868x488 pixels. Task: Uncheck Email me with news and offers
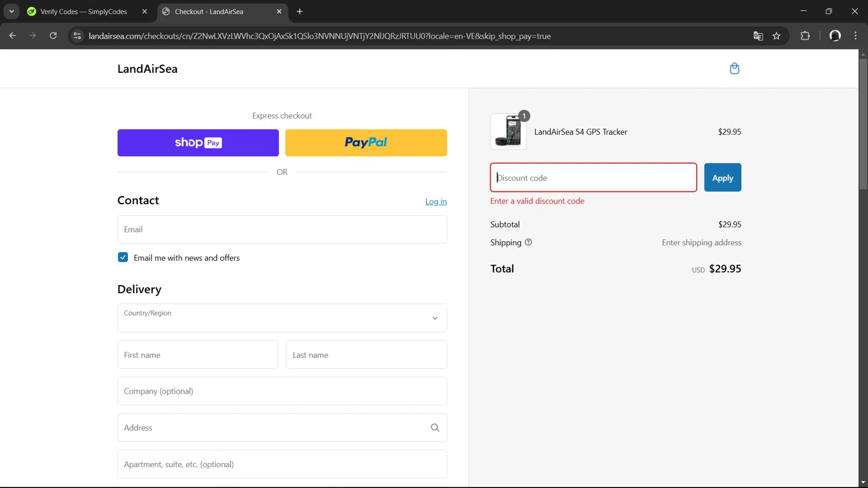[x=123, y=257]
